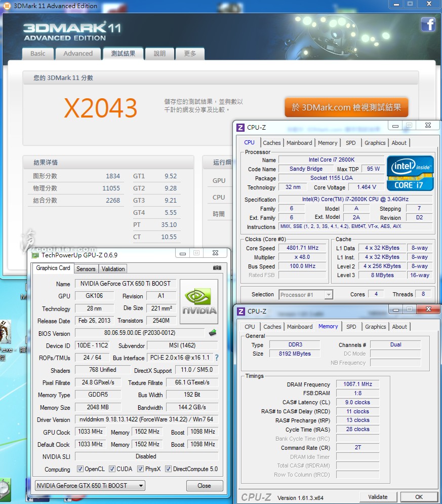Click the Validate button in CPU-Z
The width and height of the screenshot is (442, 504).
[x=378, y=497]
